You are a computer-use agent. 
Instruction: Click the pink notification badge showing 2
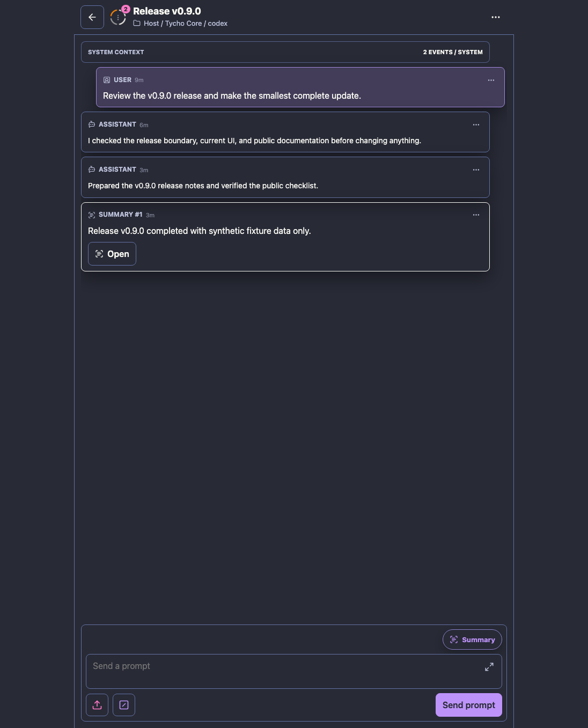(x=126, y=9)
